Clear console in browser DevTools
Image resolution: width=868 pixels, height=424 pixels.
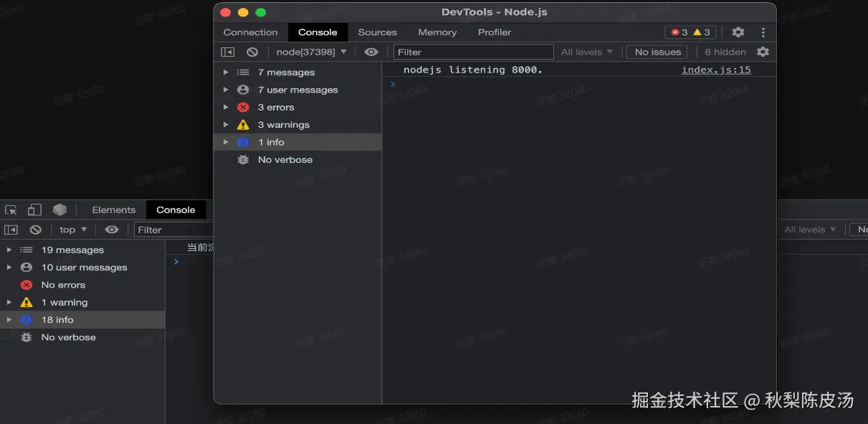click(x=35, y=230)
